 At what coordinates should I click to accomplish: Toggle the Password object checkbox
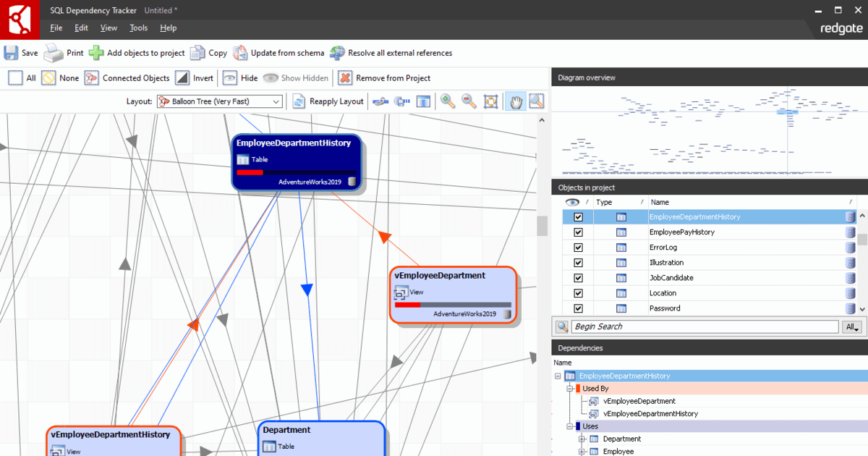[577, 308]
